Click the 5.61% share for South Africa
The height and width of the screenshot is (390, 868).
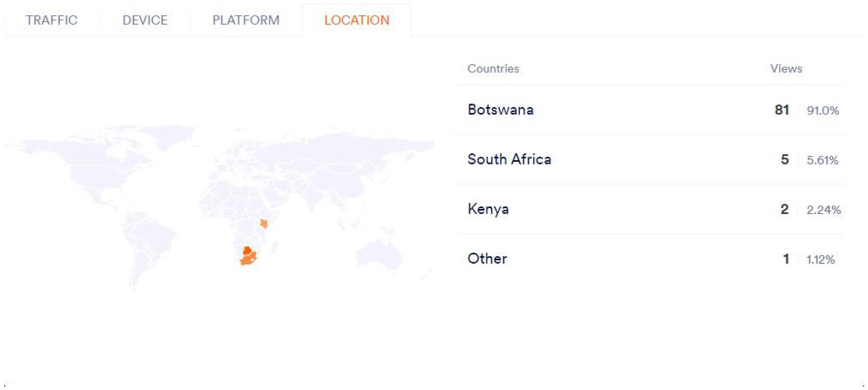822,160
